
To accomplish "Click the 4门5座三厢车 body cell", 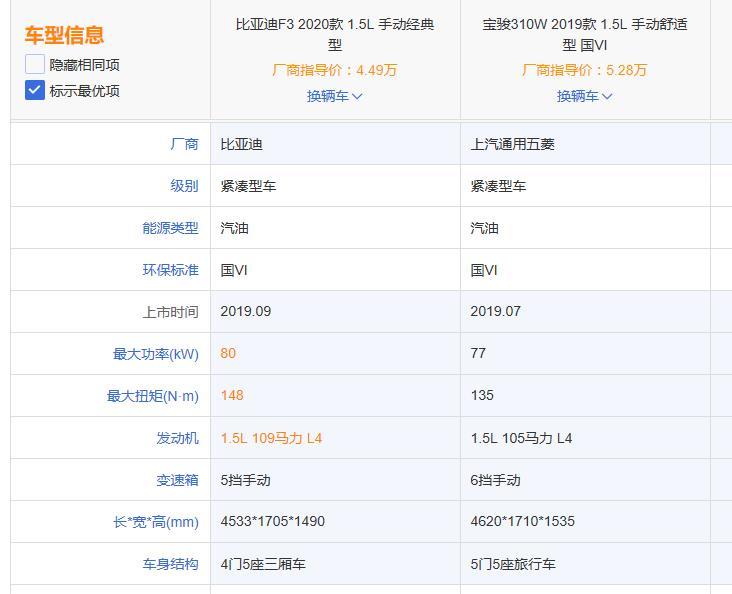I will 335,564.
